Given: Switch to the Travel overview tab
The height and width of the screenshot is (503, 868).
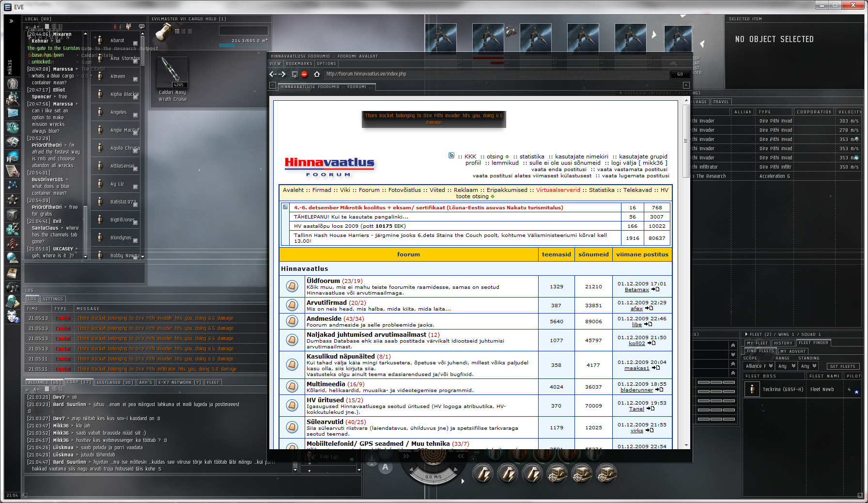Looking at the screenshot, I should pos(721,102).
